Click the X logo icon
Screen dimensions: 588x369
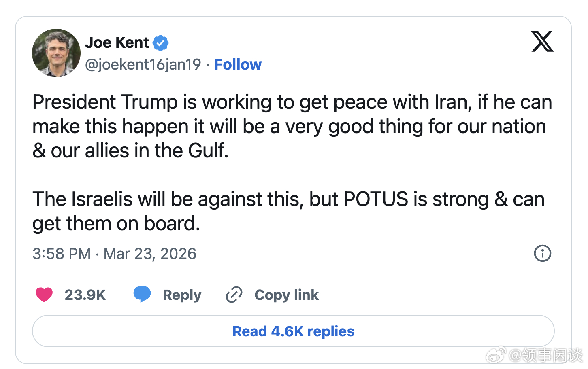pyautogui.click(x=542, y=41)
